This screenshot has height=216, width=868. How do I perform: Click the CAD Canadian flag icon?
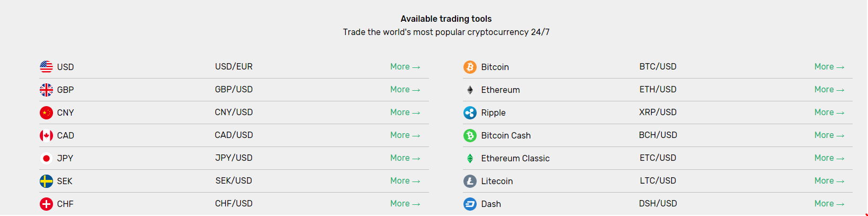click(46, 135)
